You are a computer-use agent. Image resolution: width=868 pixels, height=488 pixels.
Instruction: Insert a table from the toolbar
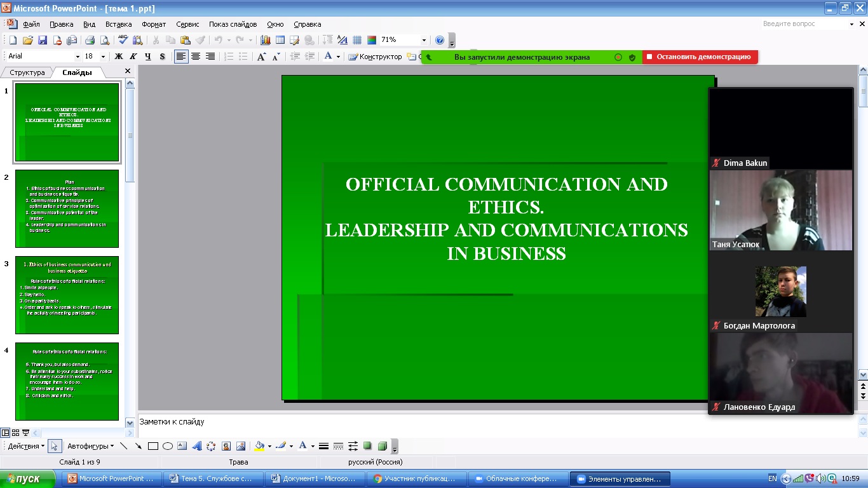point(280,40)
